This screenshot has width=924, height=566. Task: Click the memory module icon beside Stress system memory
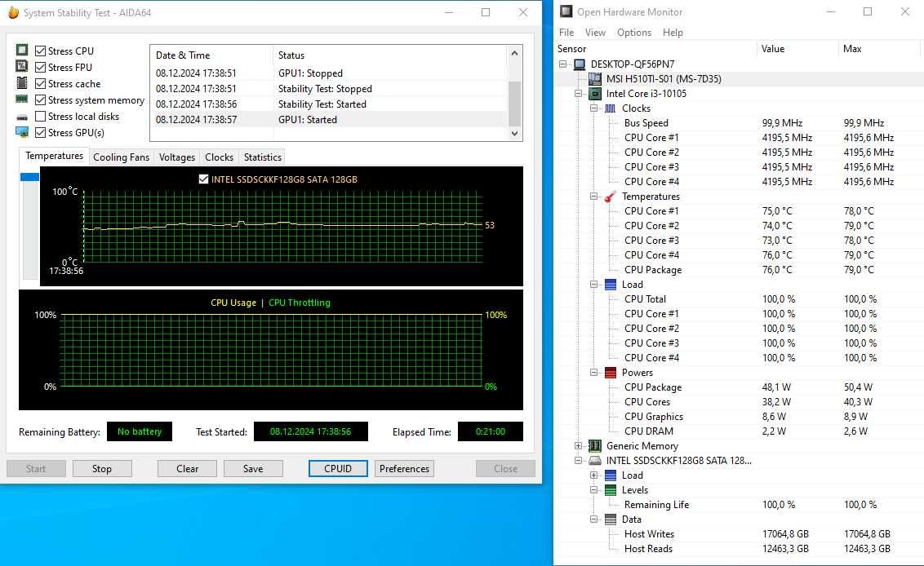point(22,99)
